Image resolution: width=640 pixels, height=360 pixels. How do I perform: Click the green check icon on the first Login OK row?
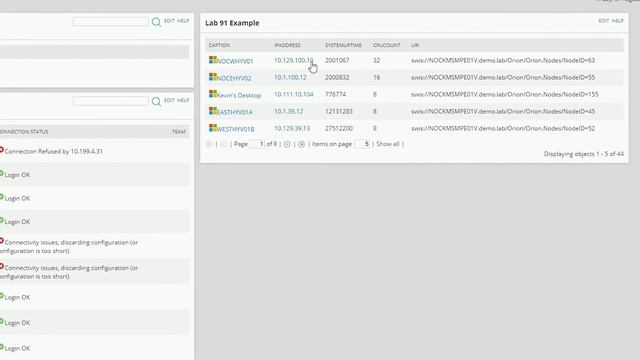coord(1,174)
